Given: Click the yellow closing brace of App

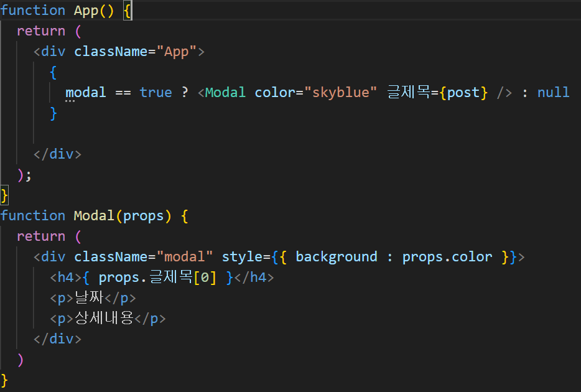Looking at the screenshot, I should tap(4, 195).
